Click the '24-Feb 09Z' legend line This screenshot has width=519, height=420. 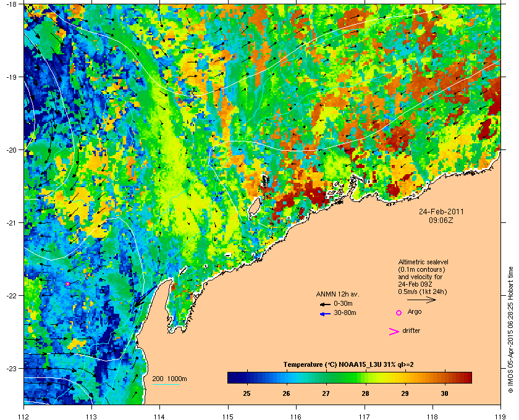[x=415, y=284]
